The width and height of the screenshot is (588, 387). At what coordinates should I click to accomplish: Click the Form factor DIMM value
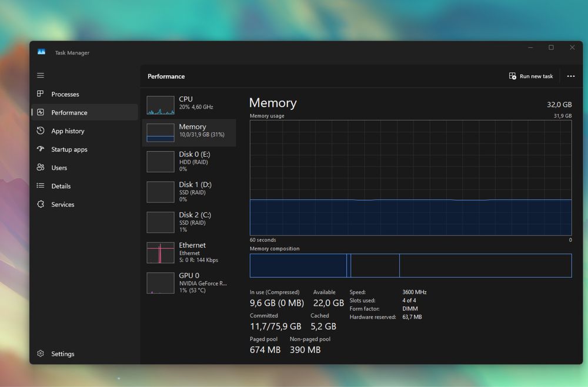pyautogui.click(x=410, y=309)
